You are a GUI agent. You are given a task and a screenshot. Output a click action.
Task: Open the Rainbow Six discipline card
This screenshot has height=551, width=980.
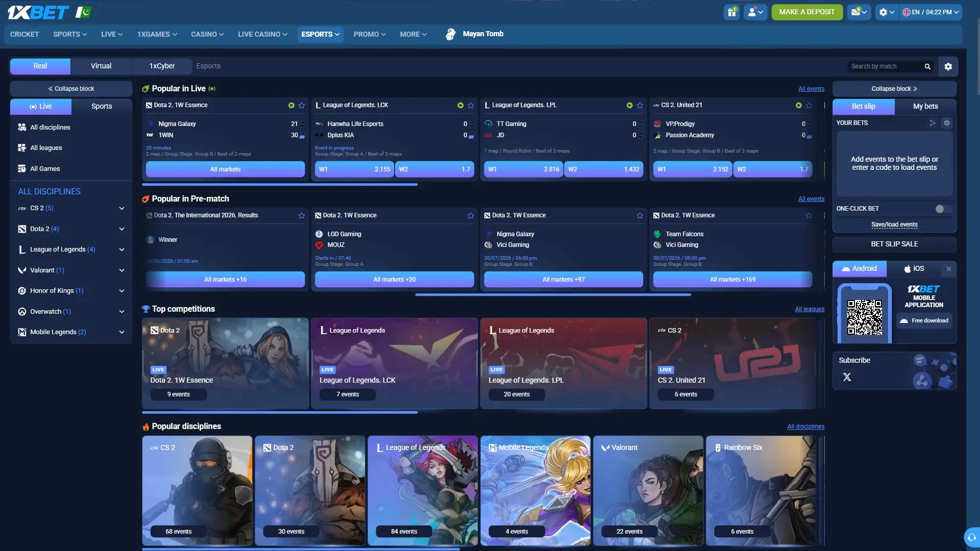(x=761, y=491)
